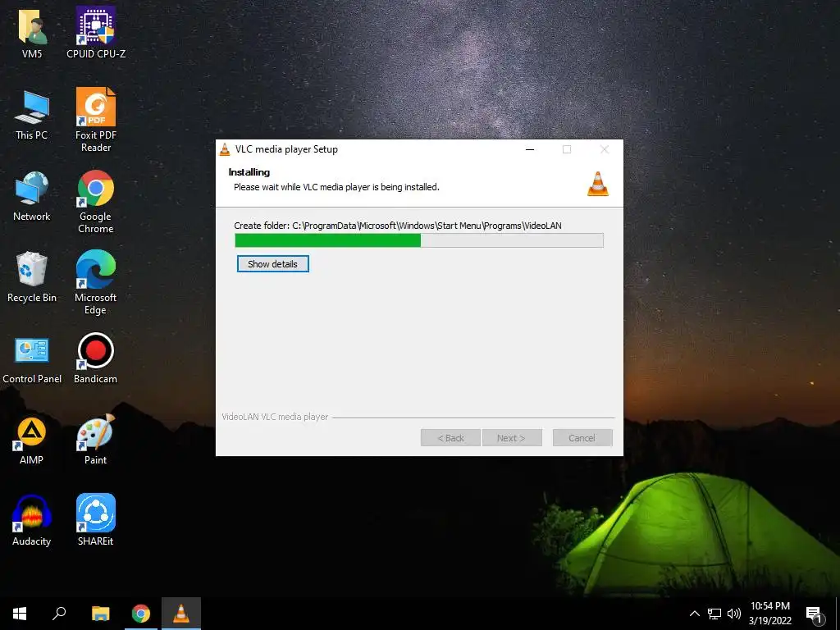Screen dimensions: 840x630
Task: Show hidden system tray icons
Action: point(694,614)
